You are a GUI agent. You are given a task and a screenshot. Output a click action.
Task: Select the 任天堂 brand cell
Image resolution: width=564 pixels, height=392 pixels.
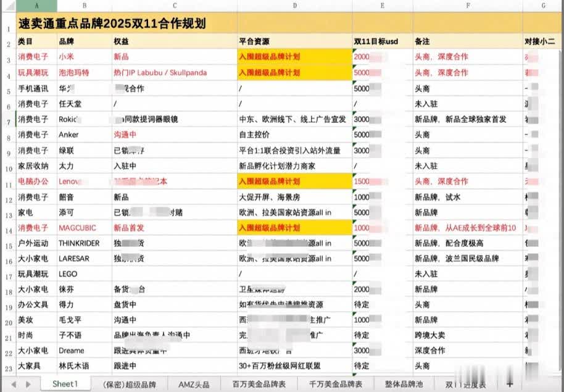tap(85, 104)
